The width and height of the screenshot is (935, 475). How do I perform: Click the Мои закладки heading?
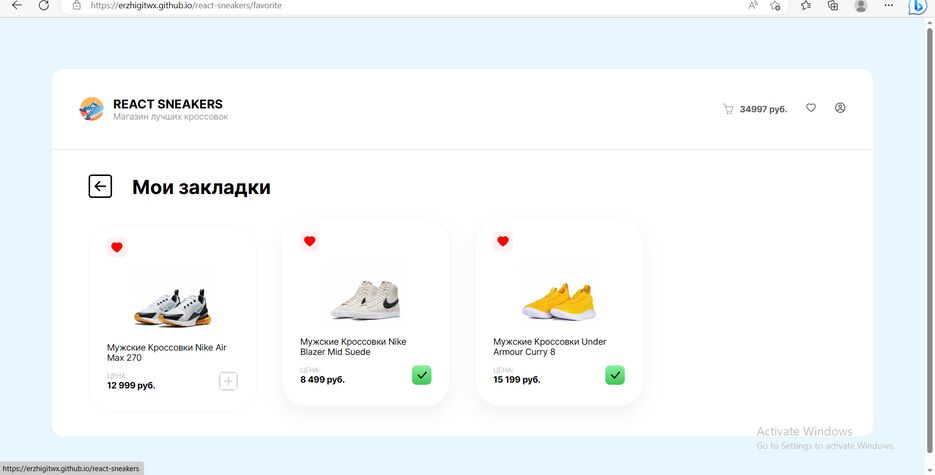pos(201,187)
